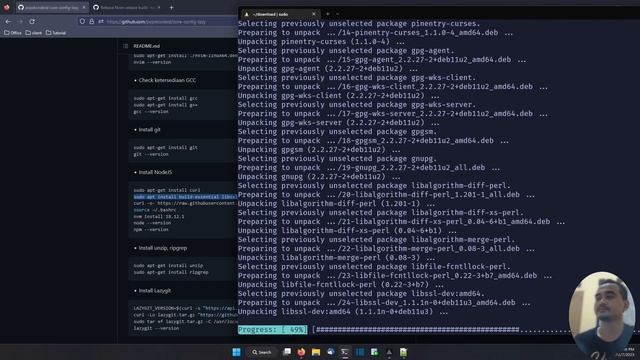The height and width of the screenshot is (360, 640).
Task: Select the "Unpacking libalgorithm-merge-perl" terminal line
Action: pos(336,258)
